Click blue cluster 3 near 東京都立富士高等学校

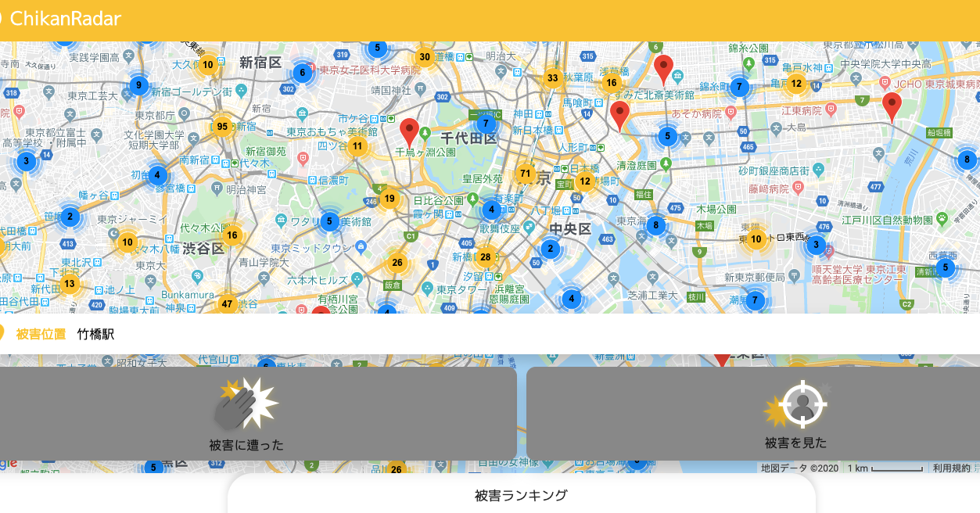point(26,162)
